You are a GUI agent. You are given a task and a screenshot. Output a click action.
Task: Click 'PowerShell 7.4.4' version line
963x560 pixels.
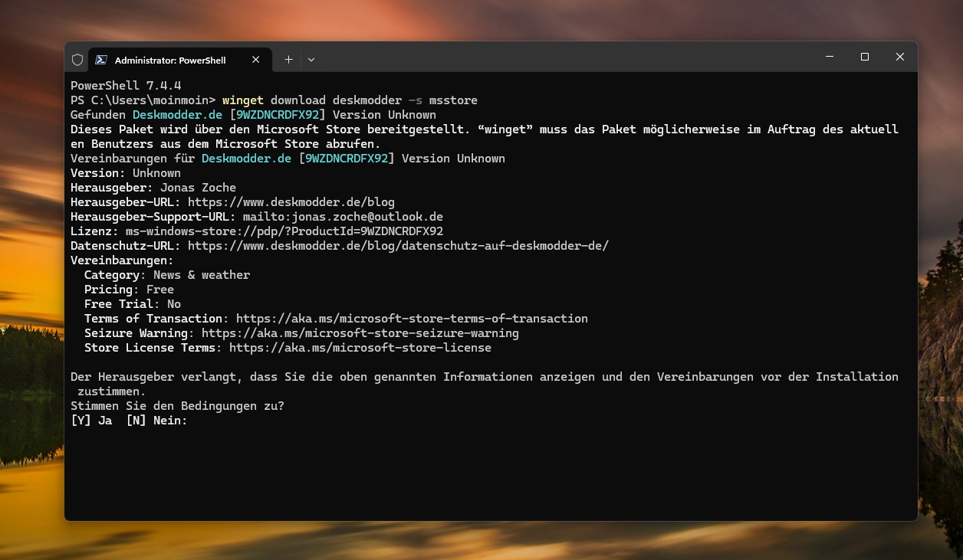[126, 86]
